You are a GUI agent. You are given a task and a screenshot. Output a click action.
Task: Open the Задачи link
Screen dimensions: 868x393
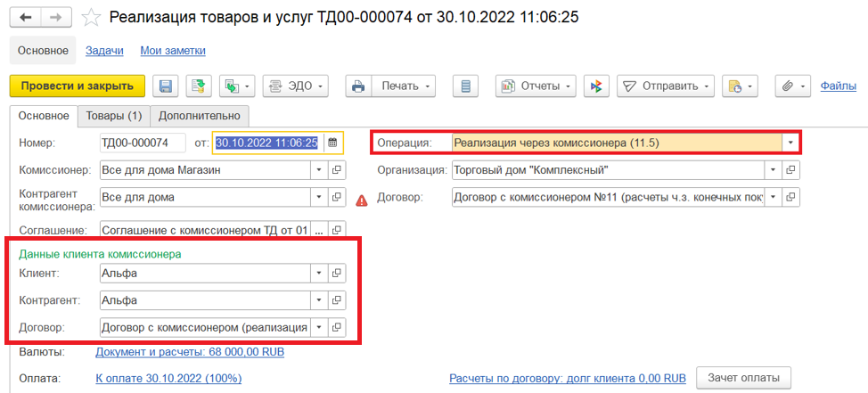104,51
